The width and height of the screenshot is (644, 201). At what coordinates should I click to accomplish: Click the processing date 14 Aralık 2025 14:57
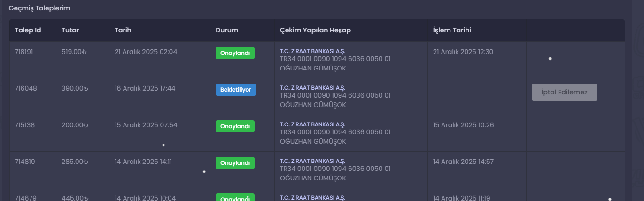pos(463,162)
